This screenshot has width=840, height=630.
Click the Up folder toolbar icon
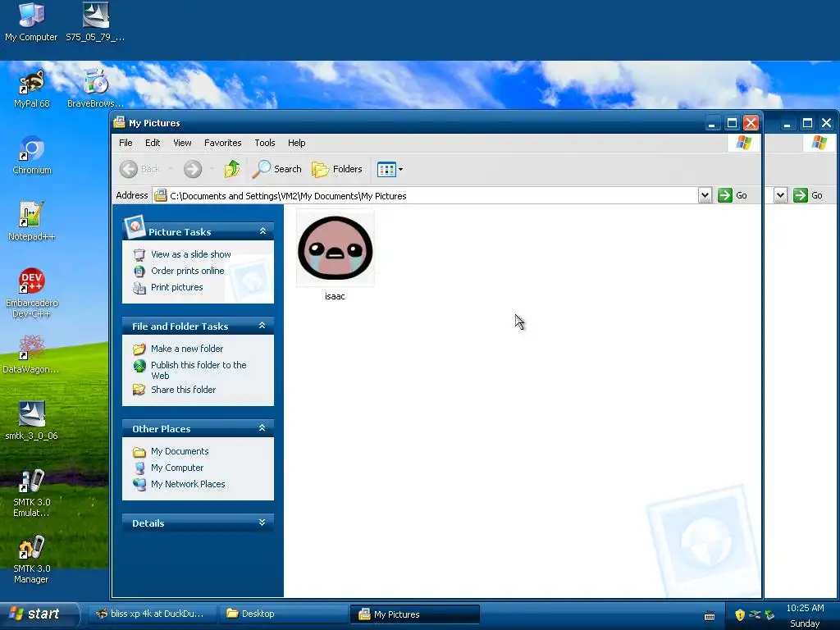point(231,169)
